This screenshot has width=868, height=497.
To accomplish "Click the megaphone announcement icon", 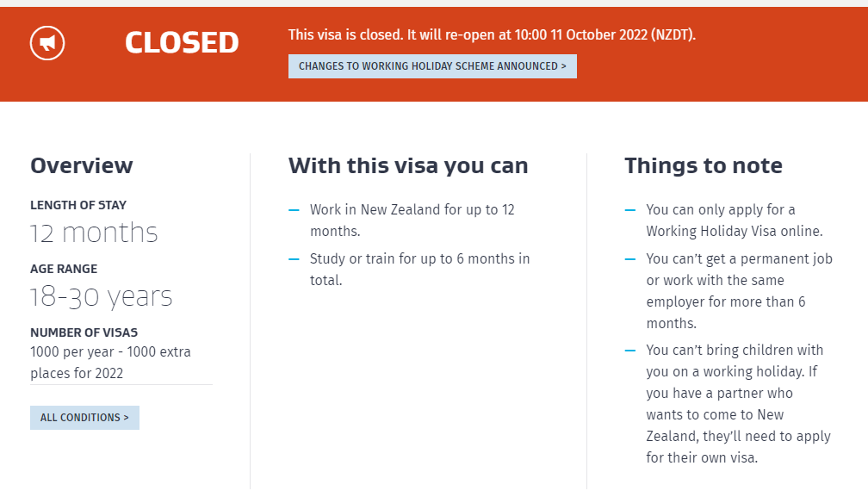I will point(47,42).
